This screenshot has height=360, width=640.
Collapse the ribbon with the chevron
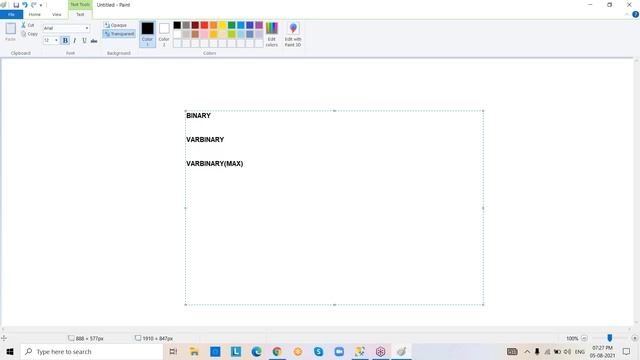click(x=627, y=14)
